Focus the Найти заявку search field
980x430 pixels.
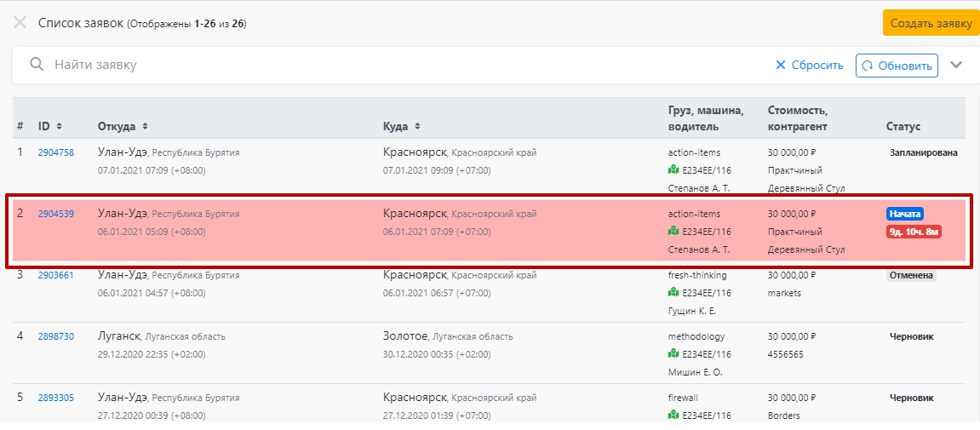[x=400, y=65]
